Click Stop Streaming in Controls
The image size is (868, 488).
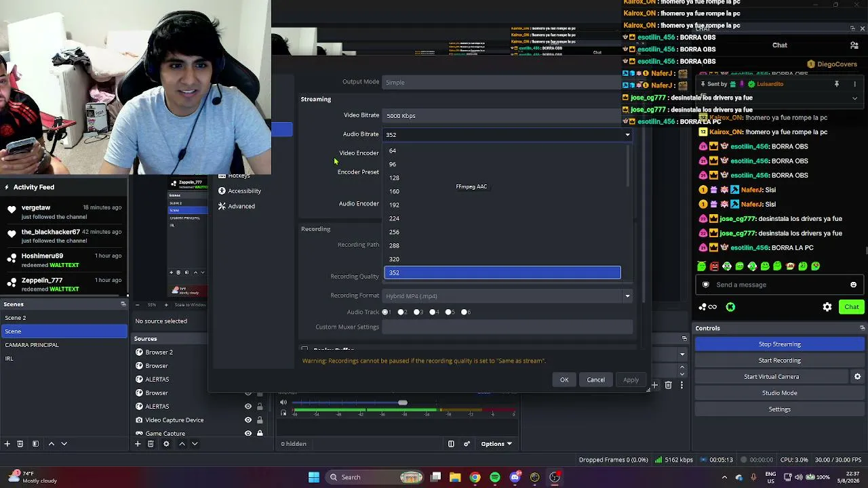point(780,344)
